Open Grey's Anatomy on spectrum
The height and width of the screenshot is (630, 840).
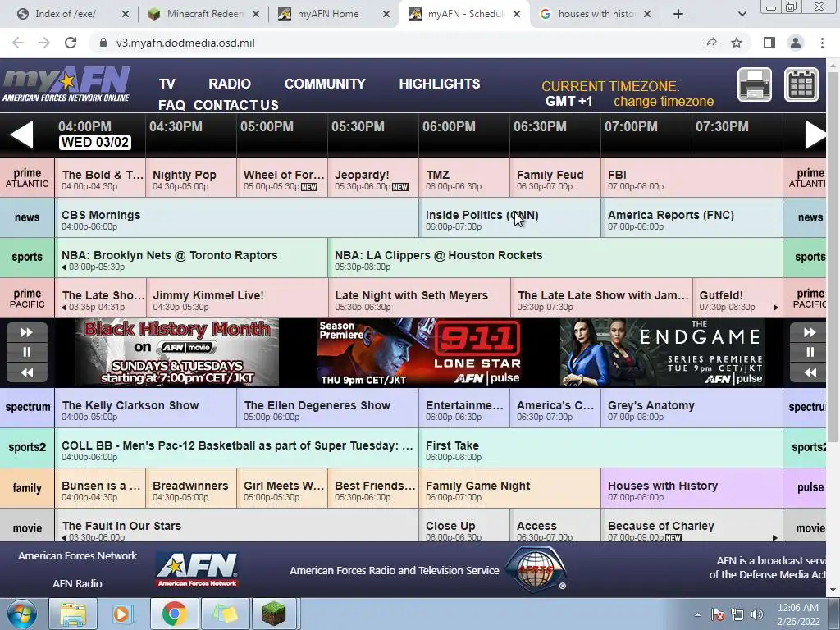tap(692, 409)
